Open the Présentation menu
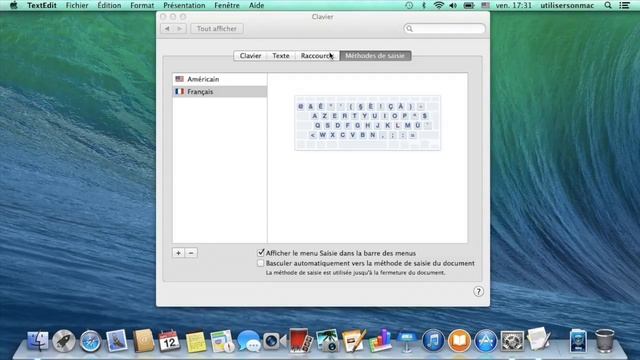Image resolution: width=640 pixels, height=360 pixels. coord(184,5)
